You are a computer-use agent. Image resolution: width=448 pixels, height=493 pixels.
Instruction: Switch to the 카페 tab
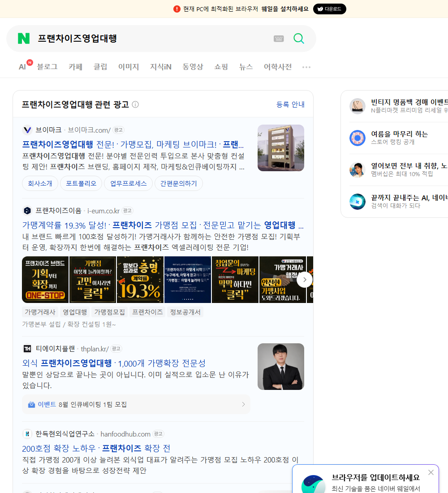(75, 67)
